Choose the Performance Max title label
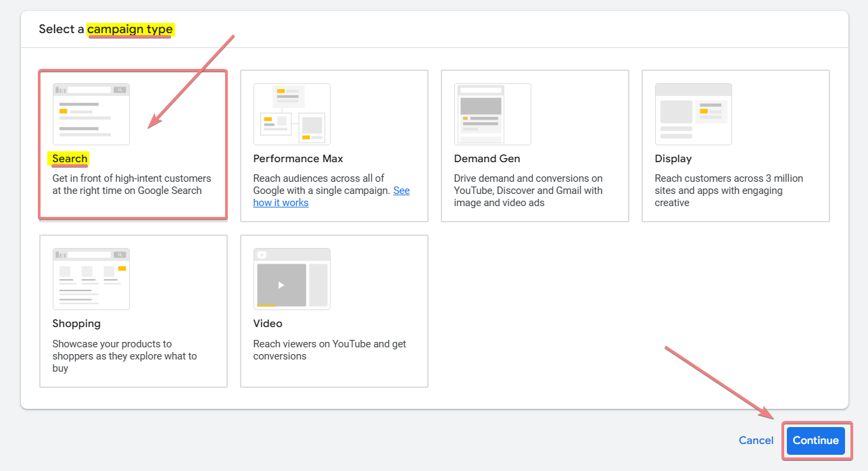Screen dimensions: 868x471 pos(298,159)
